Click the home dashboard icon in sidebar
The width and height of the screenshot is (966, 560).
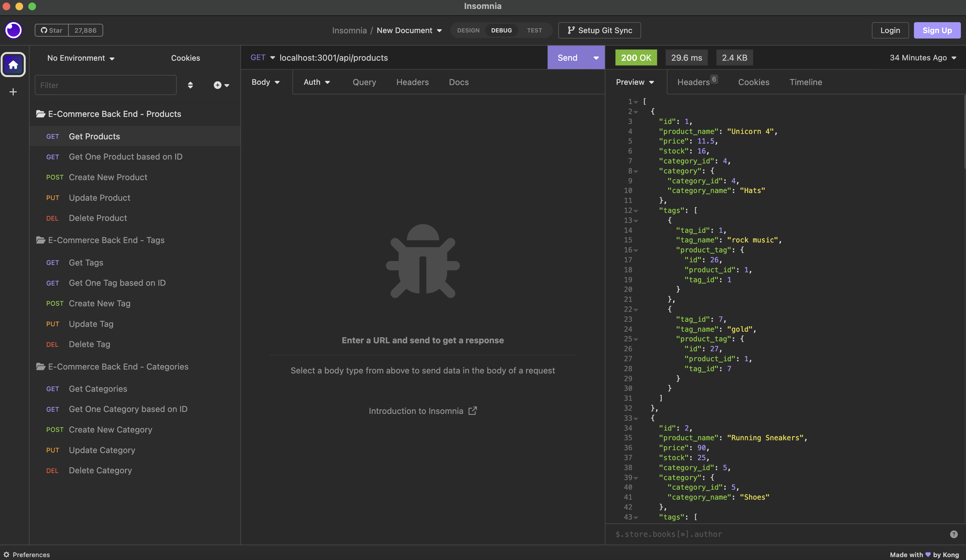(x=13, y=65)
